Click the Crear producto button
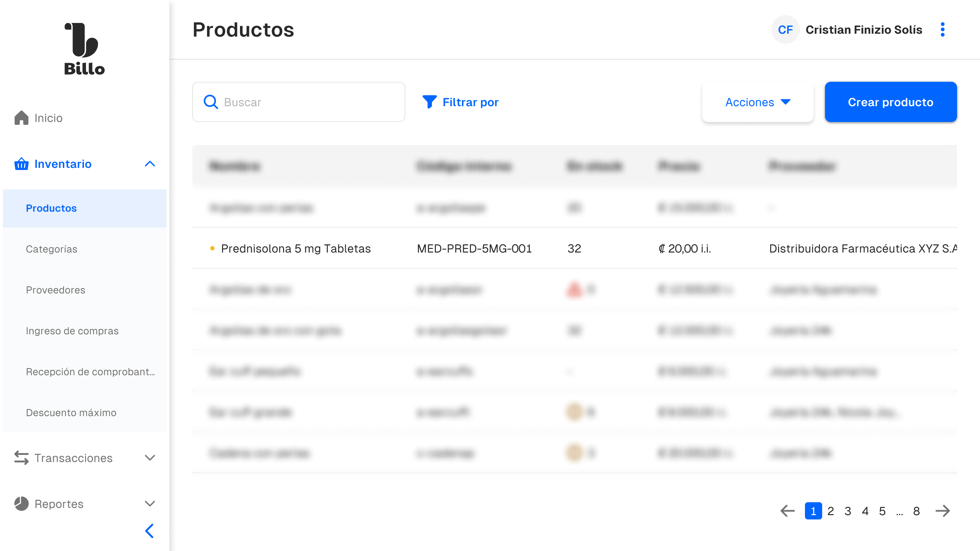This screenshot has height=551, width=980. point(890,102)
